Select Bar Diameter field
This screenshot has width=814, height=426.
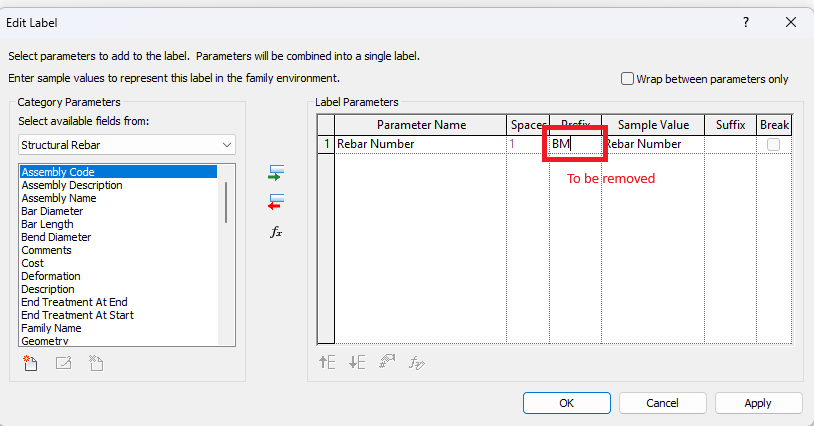click(x=118, y=211)
